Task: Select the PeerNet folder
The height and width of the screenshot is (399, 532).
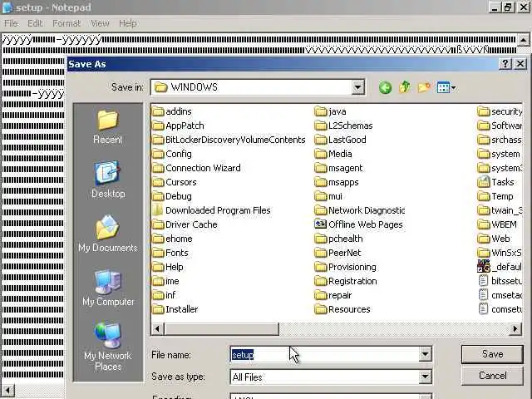Action: click(338, 253)
